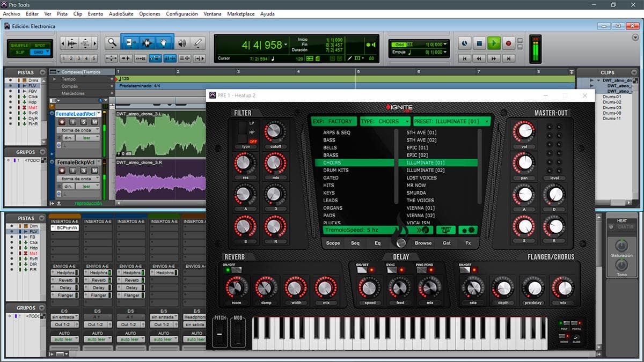Click the Heatup arpeggiator icon beside TremoloSpeed
This screenshot has height=362, width=644.
pyautogui.click(x=423, y=230)
